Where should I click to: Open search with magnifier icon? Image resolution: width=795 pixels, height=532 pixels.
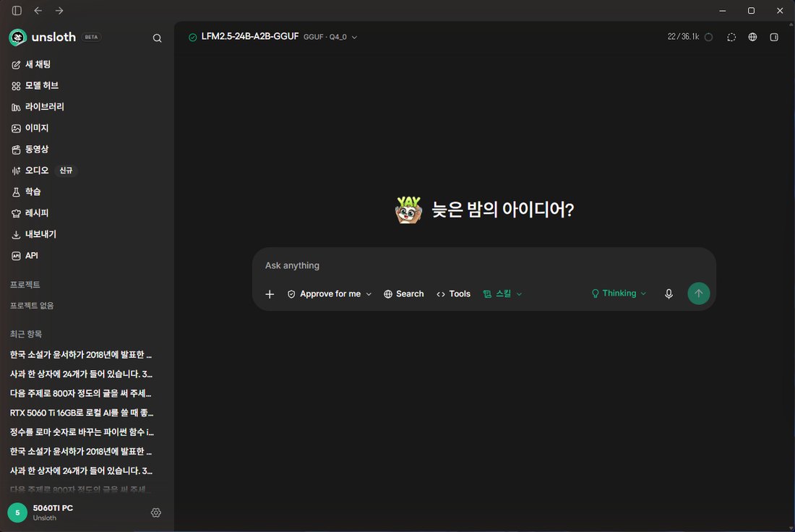[x=157, y=38]
